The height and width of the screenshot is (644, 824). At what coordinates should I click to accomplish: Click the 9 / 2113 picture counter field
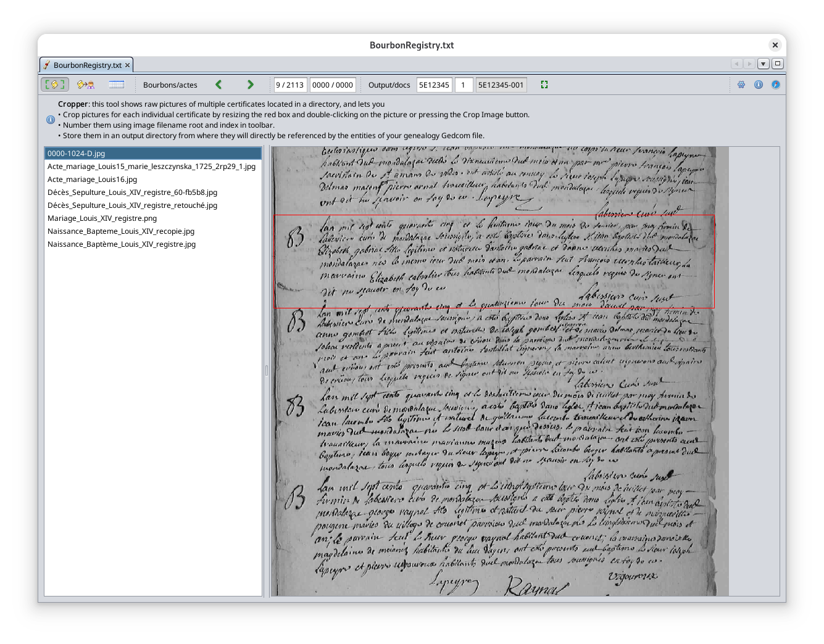point(290,85)
